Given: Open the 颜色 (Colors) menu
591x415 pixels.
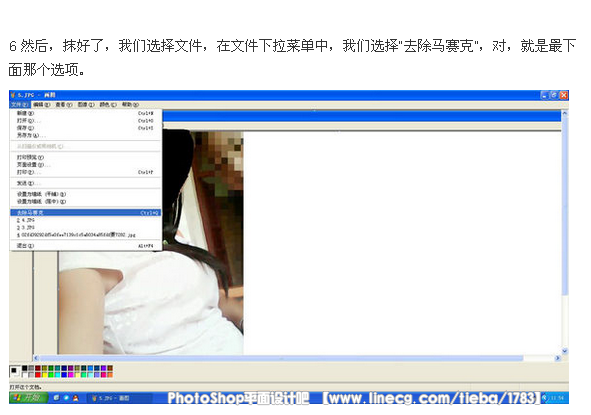Looking at the screenshot, I should pos(108,104).
